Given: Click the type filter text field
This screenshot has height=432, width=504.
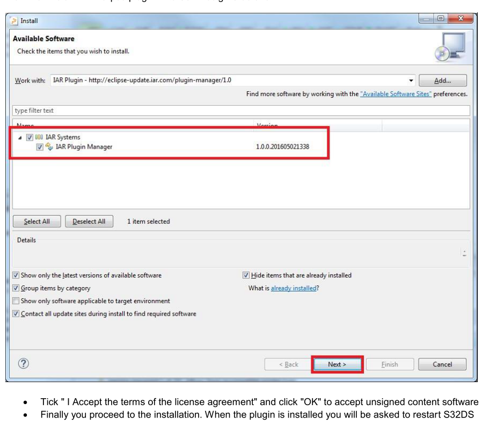Looking at the screenshot, I should click(x=241, y=111).
